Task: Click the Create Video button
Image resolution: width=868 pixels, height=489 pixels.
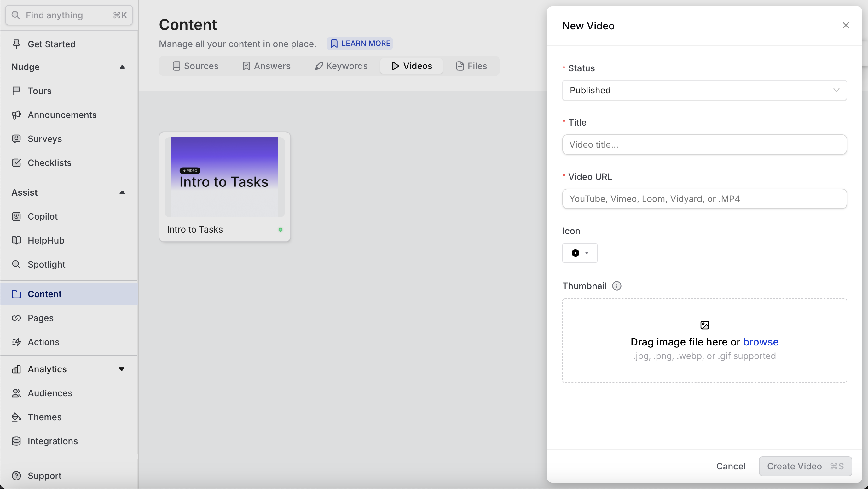Action: (x=805, y=466)
